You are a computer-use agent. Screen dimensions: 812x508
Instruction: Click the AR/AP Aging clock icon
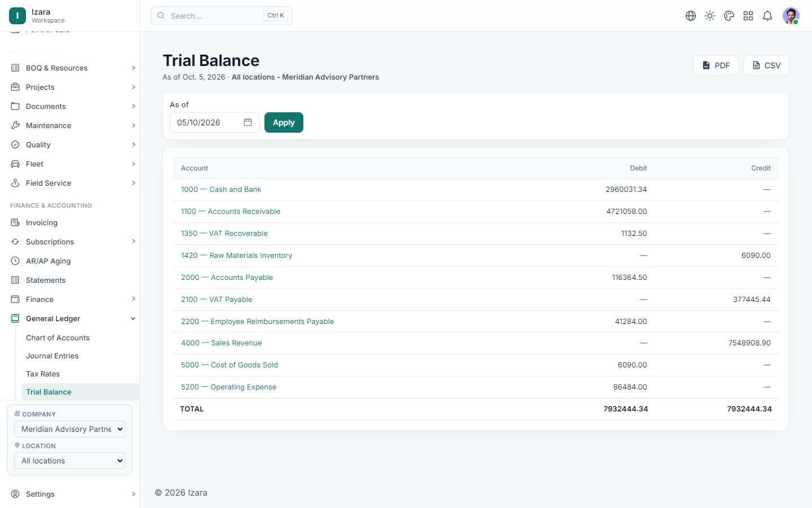point(15,261)
